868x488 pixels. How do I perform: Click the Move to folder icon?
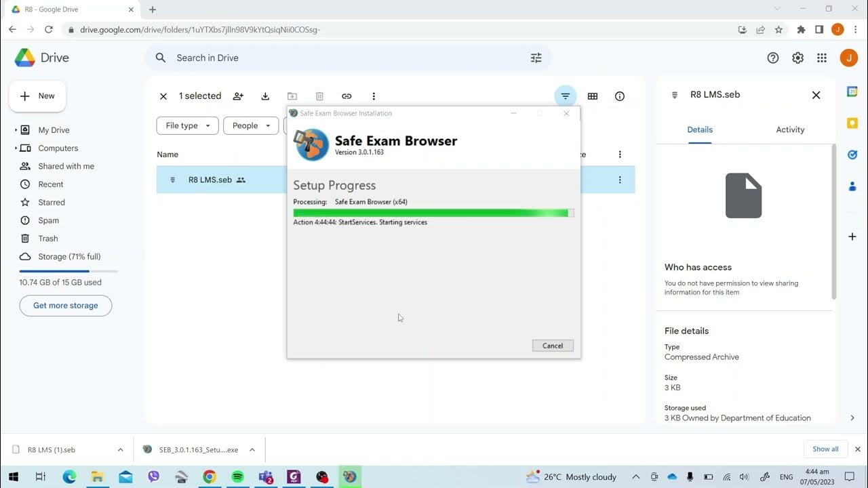pos(292,96)
